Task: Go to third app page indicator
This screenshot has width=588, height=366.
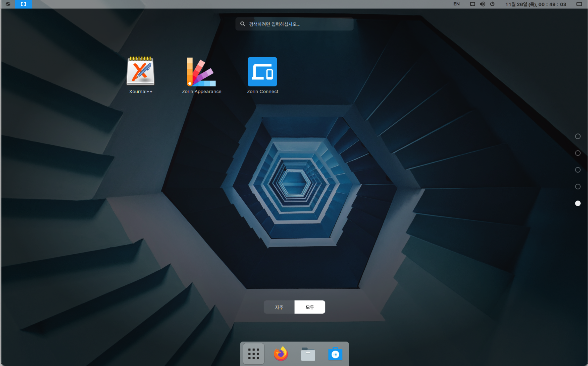Action: click(578, 170)
